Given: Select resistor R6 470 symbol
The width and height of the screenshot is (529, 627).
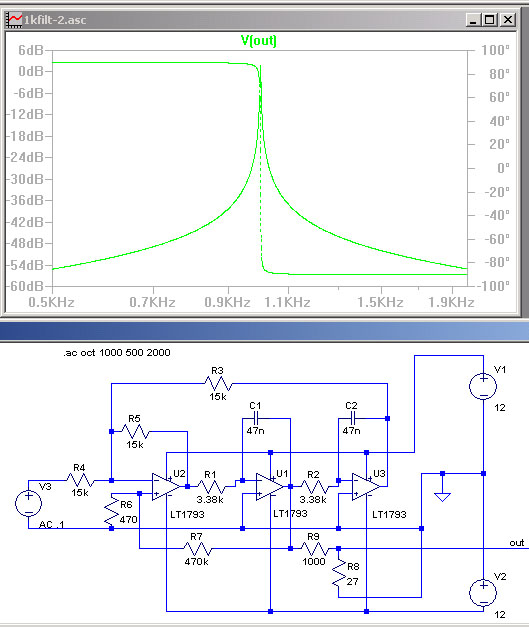Looking at the screenshot, I should click(112, 511).
